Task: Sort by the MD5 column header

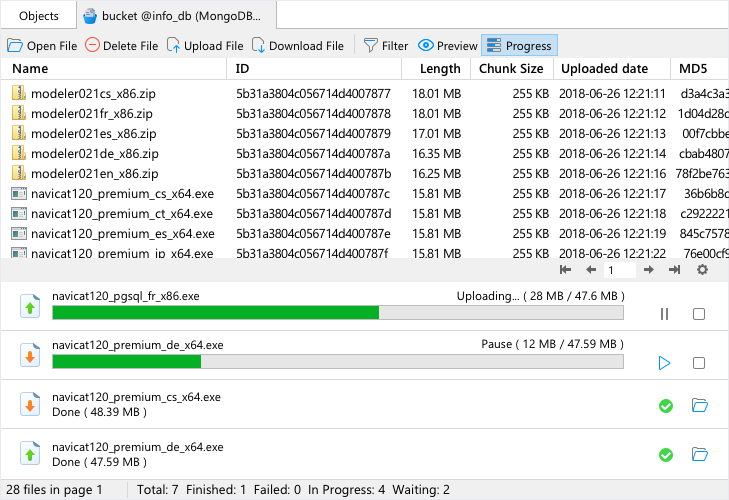Action: [x=699, y=69]
